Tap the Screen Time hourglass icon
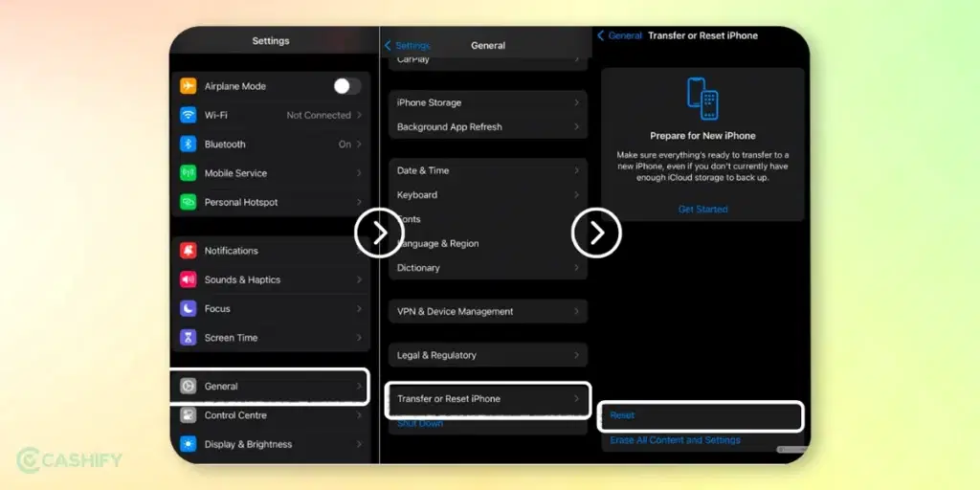 click(x=189, y=338)
